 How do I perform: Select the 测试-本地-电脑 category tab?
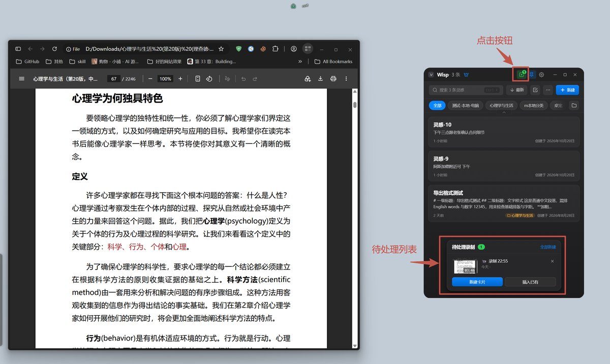coord(465,106)
